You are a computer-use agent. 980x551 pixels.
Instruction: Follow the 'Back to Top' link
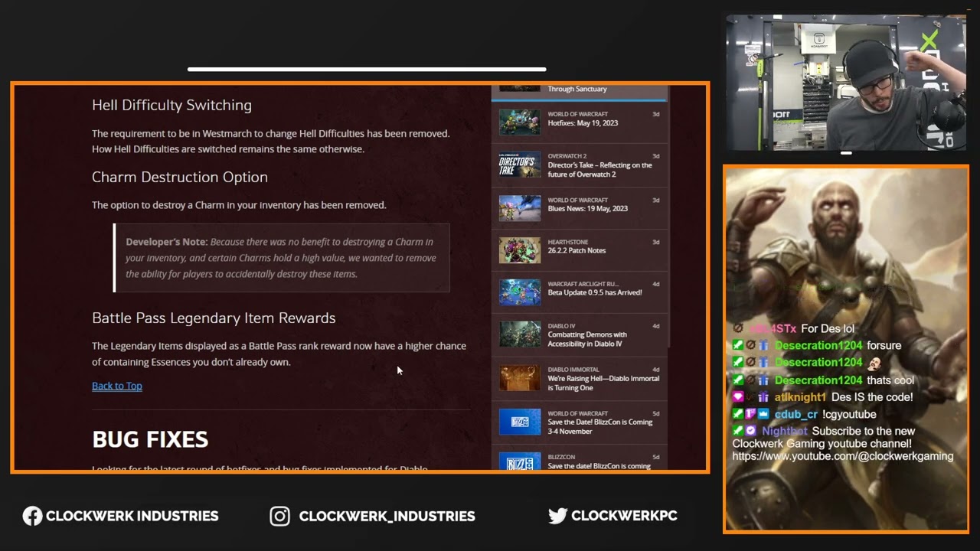pos(117,386)
